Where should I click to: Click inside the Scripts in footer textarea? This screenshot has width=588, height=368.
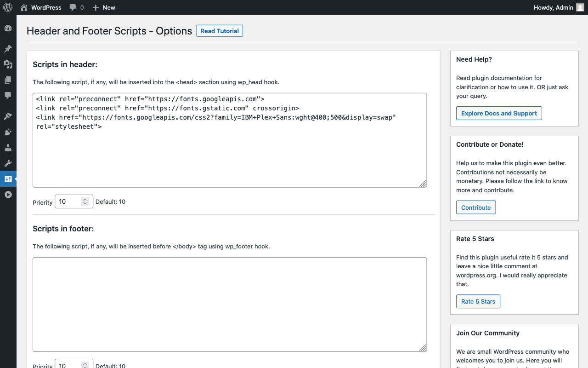point(230,304)
